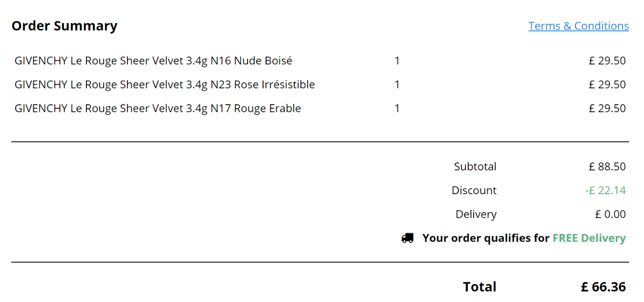Click the quantity for Rose Irrésistible
Screen dimensions: 644x302
[397, 85]
